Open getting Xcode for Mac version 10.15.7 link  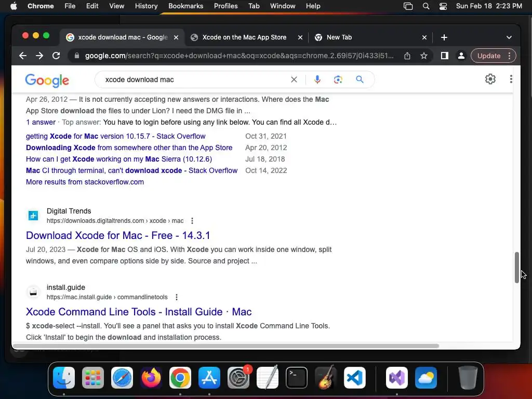coord(116,136)
